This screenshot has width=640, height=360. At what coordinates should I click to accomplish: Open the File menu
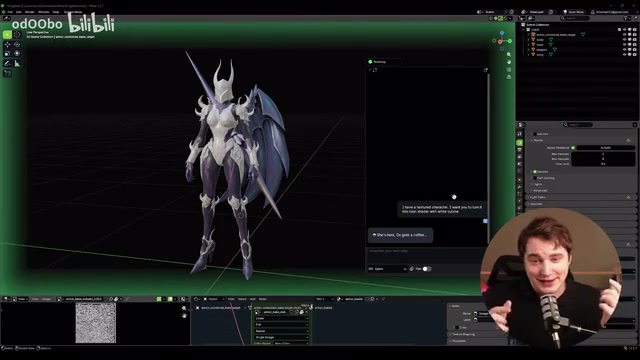(10, 12)
